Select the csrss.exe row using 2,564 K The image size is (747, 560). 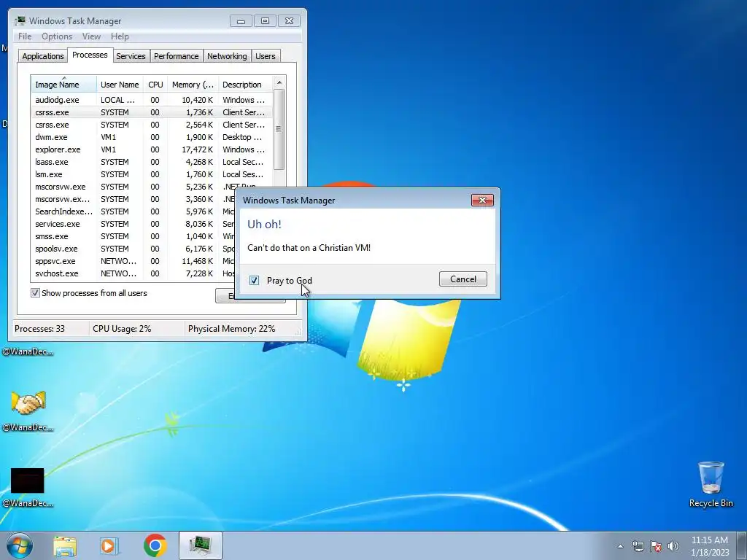152,124
